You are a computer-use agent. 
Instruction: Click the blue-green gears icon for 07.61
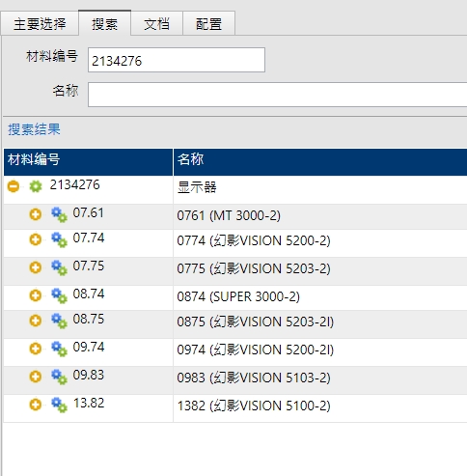click(59, 214)
